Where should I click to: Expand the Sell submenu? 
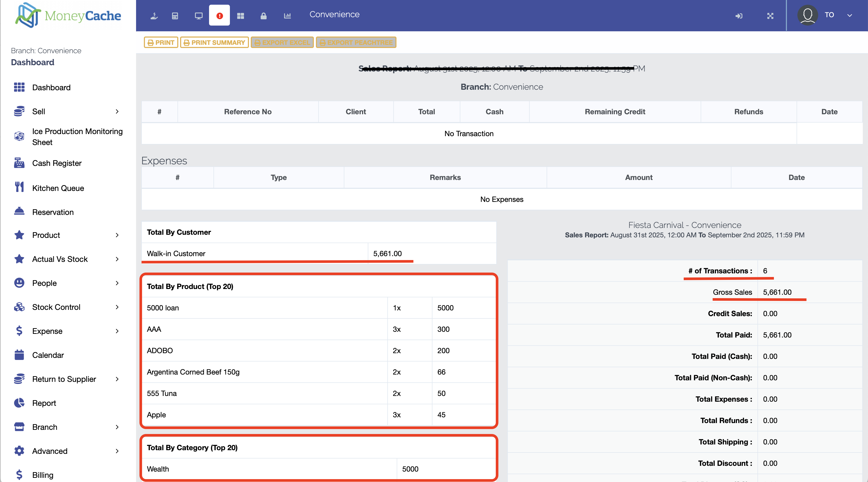click(x=117, y=111)
